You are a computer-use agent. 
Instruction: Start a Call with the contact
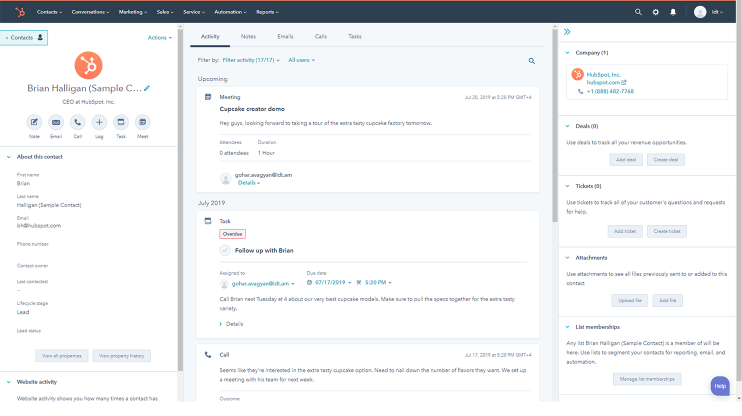(x=78, y=122)
